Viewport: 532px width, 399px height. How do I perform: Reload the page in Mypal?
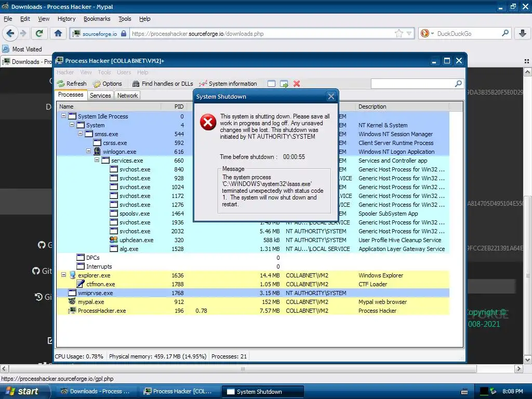39,33
